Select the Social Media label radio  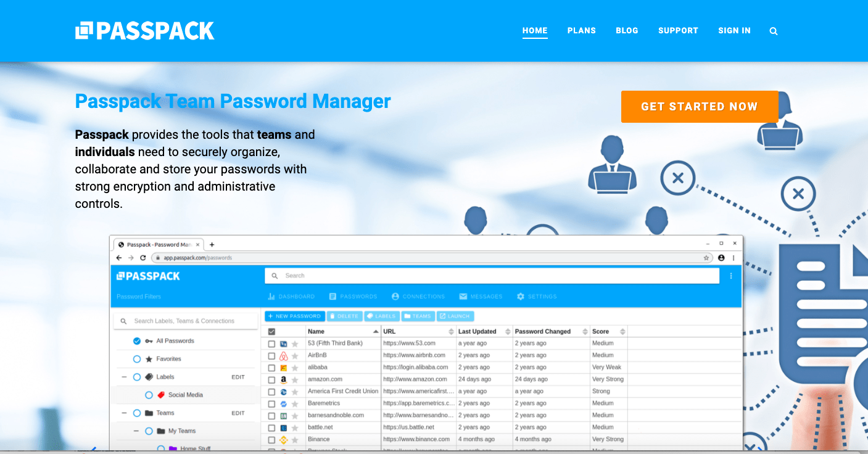click(x=149, y=395)
